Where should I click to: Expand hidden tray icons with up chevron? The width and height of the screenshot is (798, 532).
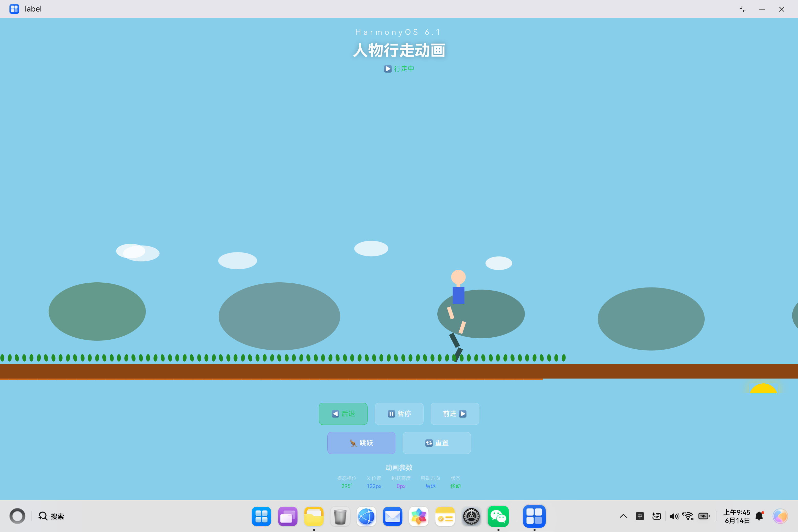coord(623,516)
